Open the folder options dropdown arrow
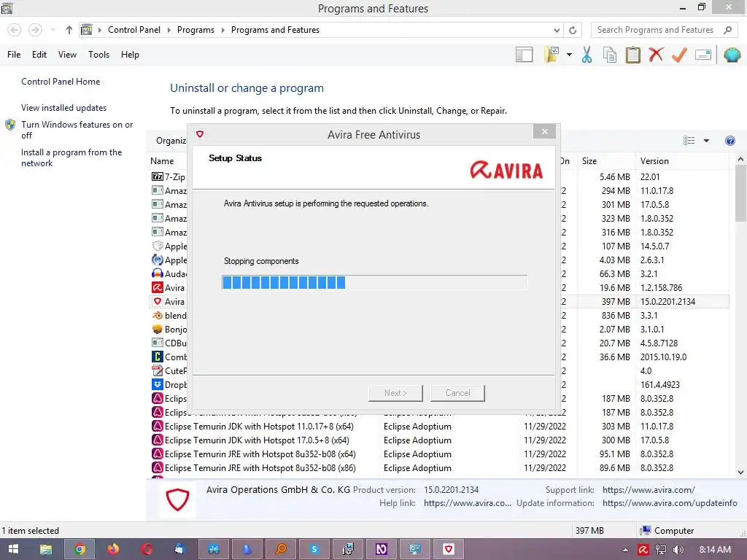The width and height of the screenshot is (747, 560). [569, 55]
